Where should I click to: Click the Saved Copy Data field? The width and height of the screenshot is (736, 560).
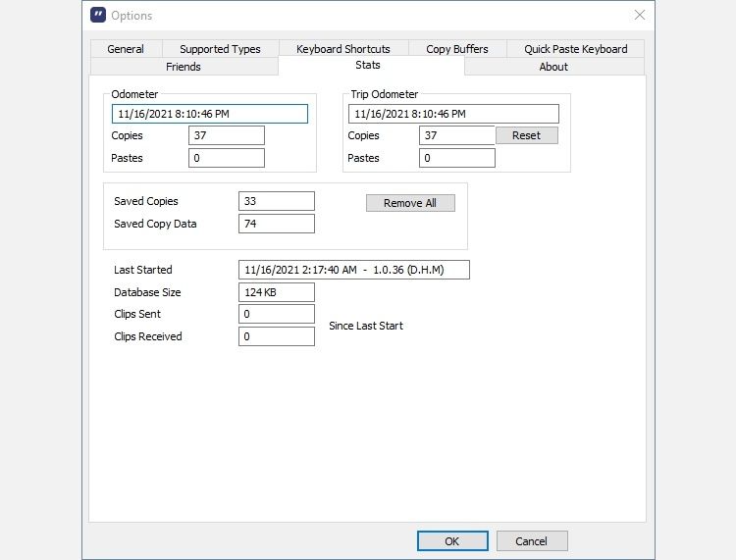(x=277, y=224)
